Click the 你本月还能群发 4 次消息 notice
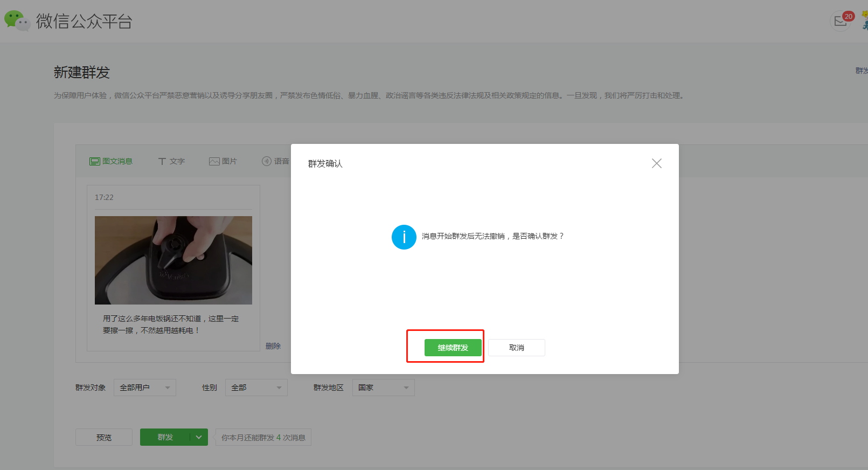 pyautogui.click(x=263, y=438)
